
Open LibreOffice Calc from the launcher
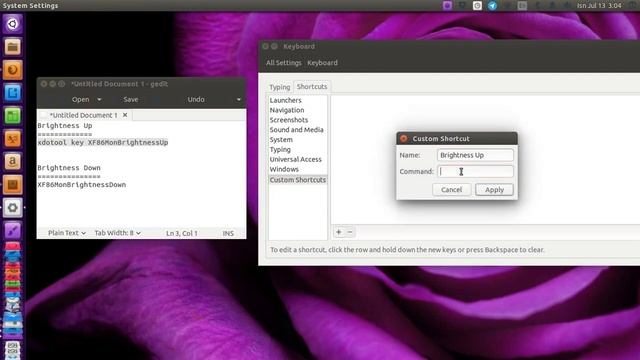[x=13, y=116]
